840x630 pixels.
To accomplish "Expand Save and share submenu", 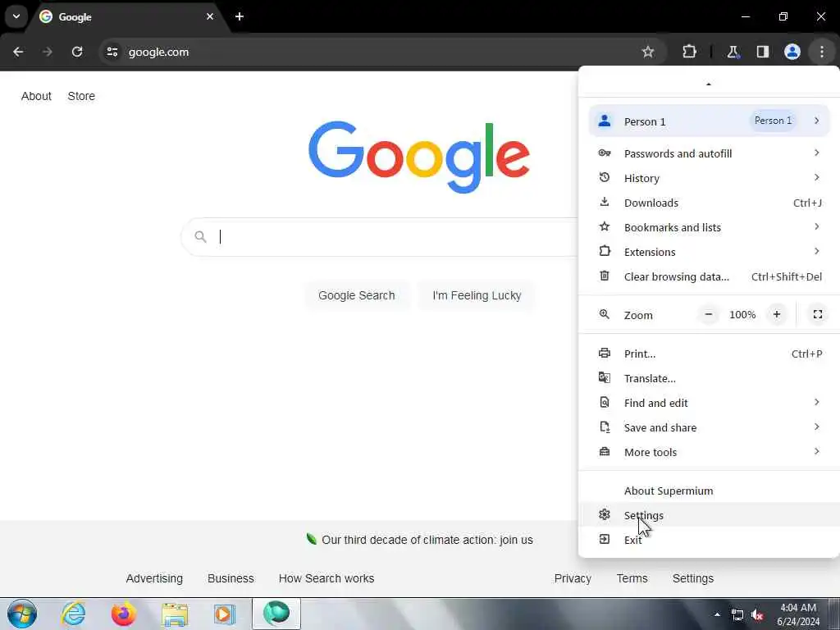I will pos(710,428).
